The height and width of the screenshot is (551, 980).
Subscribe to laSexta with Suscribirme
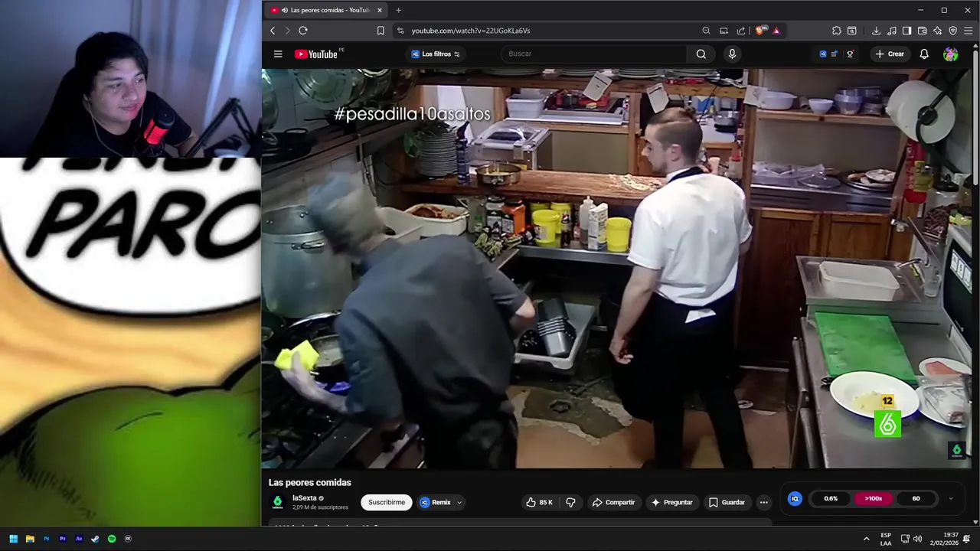click(x=387, y=502)
